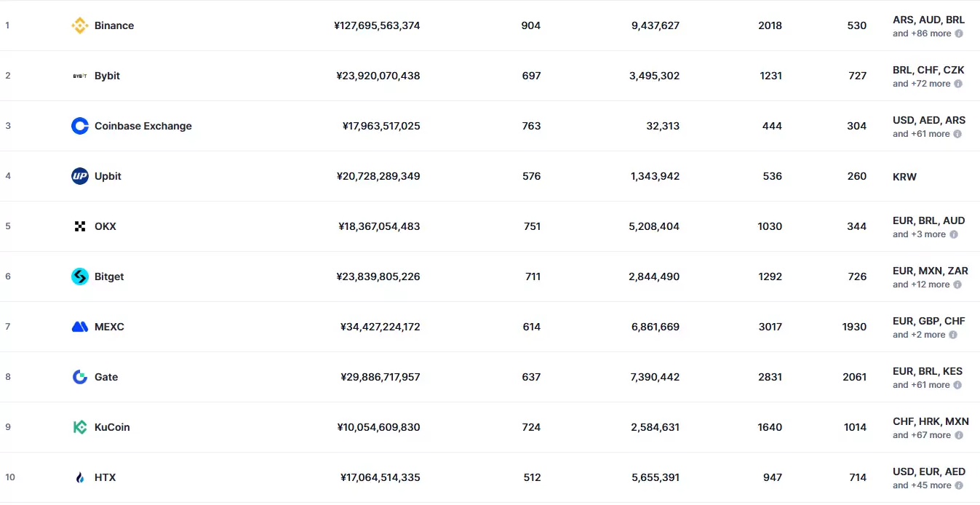Viewport: 980px width, 505px height.
Task: Click the KuCoin logo icon
Action: click(x=80, y=427)
